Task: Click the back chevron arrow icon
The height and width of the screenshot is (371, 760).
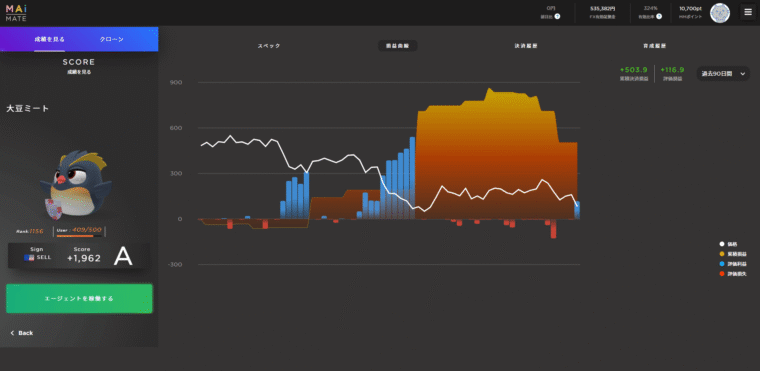Action: [x=12, y=333]
